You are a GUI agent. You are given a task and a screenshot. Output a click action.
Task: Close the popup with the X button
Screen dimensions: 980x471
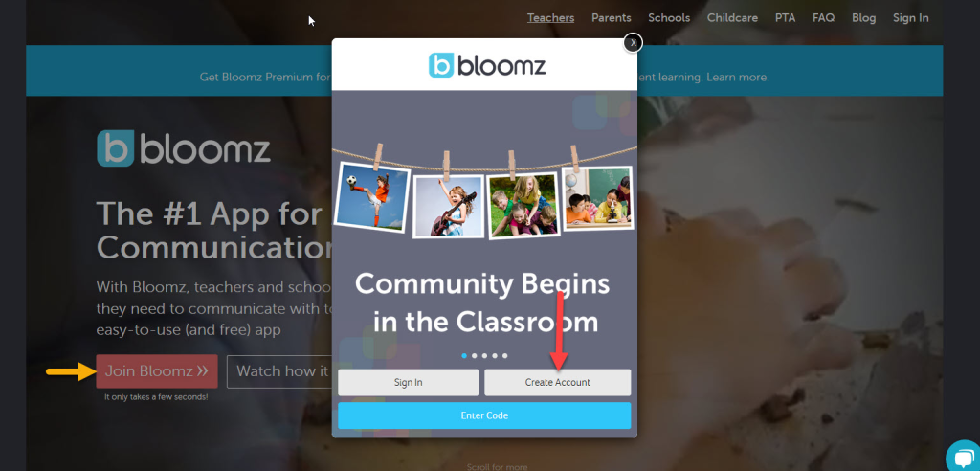pyautogui.click(x=633, y=42)
